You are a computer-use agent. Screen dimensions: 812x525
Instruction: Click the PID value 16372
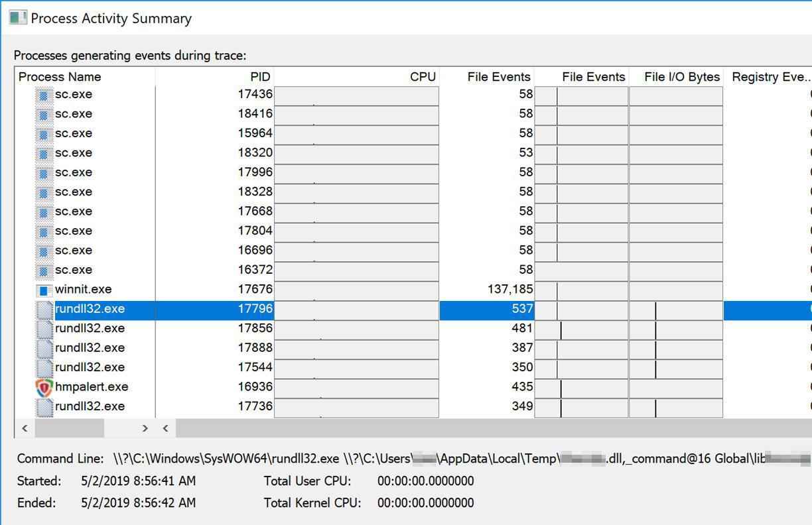coord(255,270)
